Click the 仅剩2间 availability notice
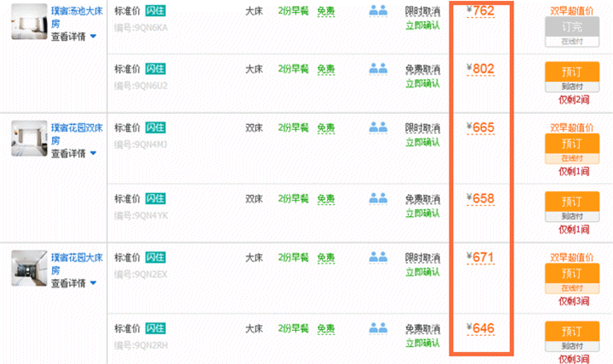The height and width of the screenshot is (364, 613). click(x=574, y=100)
